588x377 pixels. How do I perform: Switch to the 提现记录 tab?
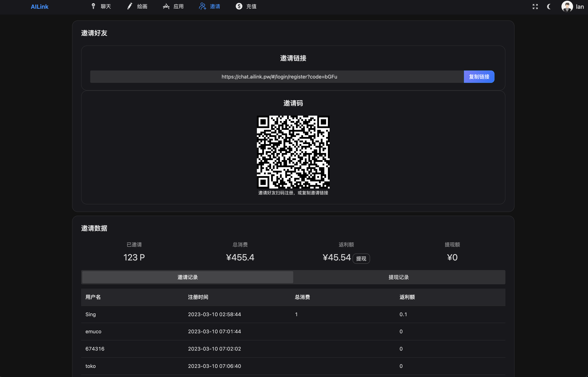[x=399, y=277]
